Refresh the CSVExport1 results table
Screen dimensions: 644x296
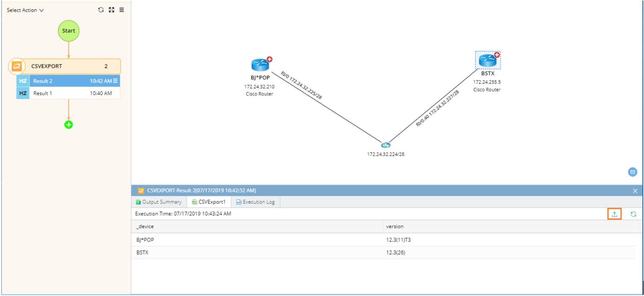[x=633, y=214]
